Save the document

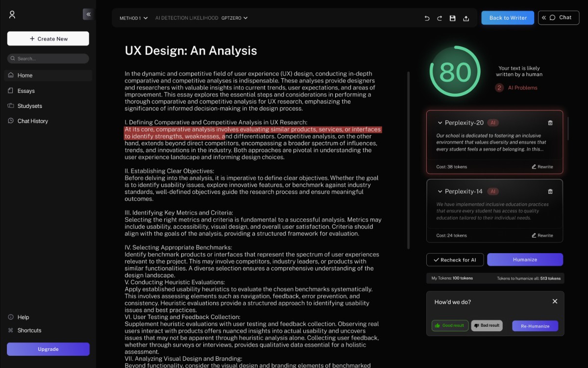453,18
